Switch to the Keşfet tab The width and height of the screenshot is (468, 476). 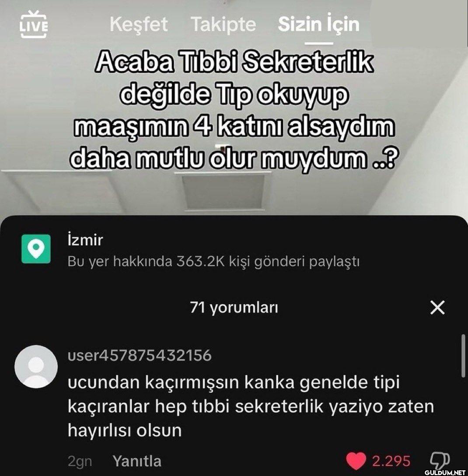click(138, 24)
